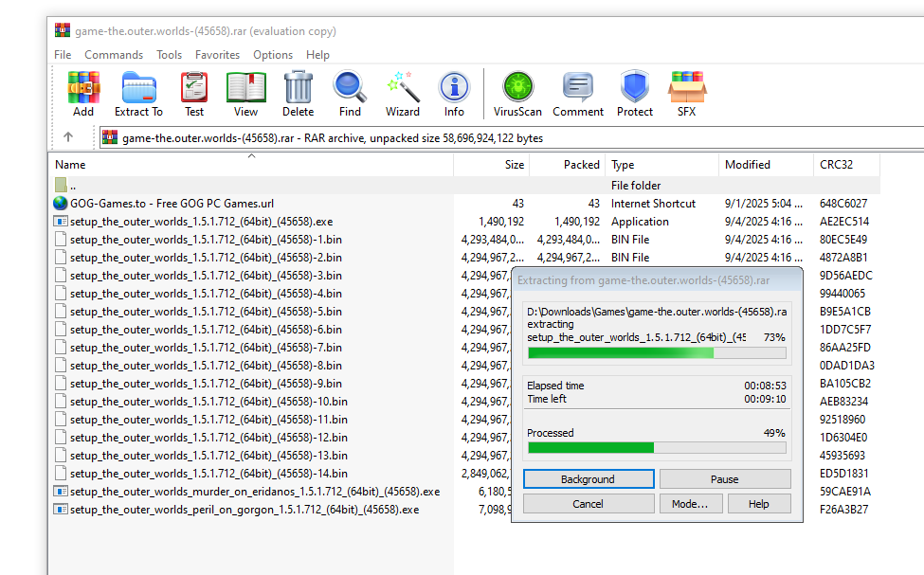Select the parent folder '..' icon
This screenshot has height=575, width=924.
tap(61, 185)
